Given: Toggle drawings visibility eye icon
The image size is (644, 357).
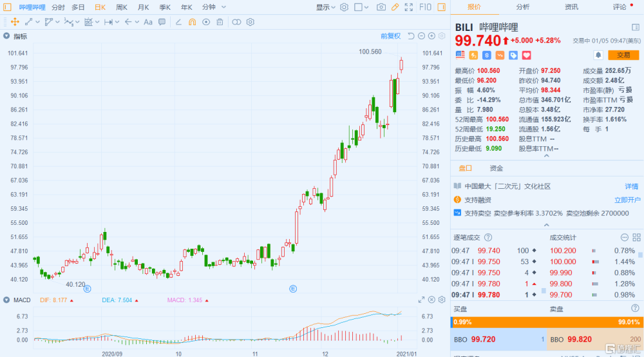Looking at the screenshot, I should 206,22.
